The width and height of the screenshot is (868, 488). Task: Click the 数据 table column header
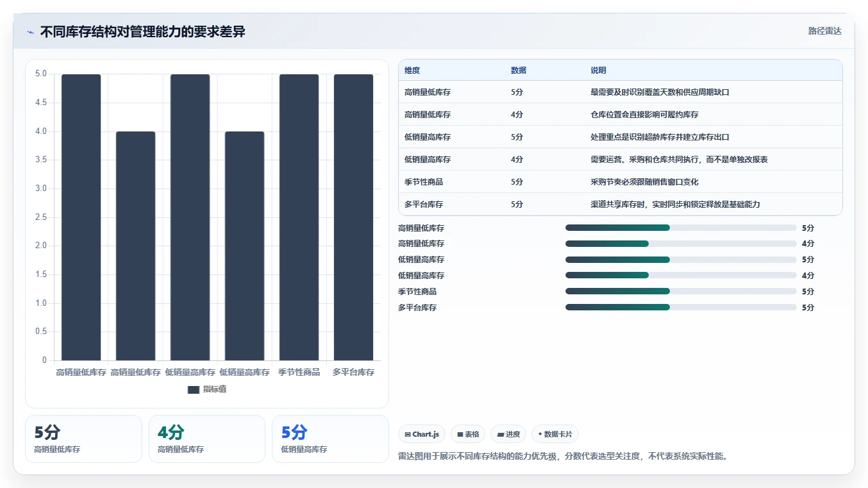(519, 71)
